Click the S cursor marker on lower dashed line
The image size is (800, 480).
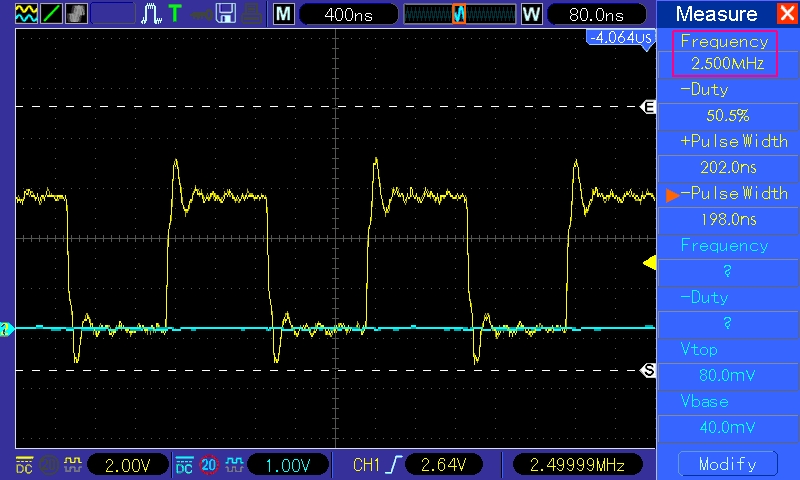[x=648, y=370]
